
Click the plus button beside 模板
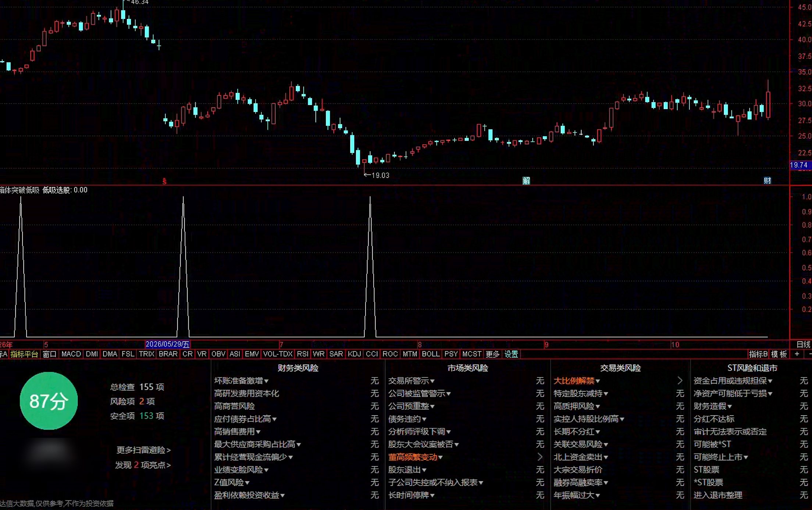coord(797,354)
